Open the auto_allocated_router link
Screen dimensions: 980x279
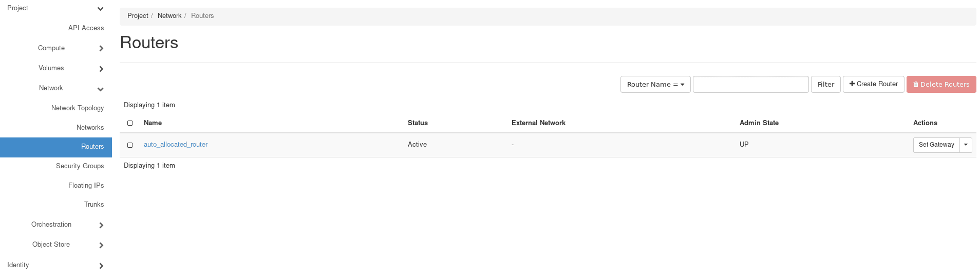(x=176, y=145)
